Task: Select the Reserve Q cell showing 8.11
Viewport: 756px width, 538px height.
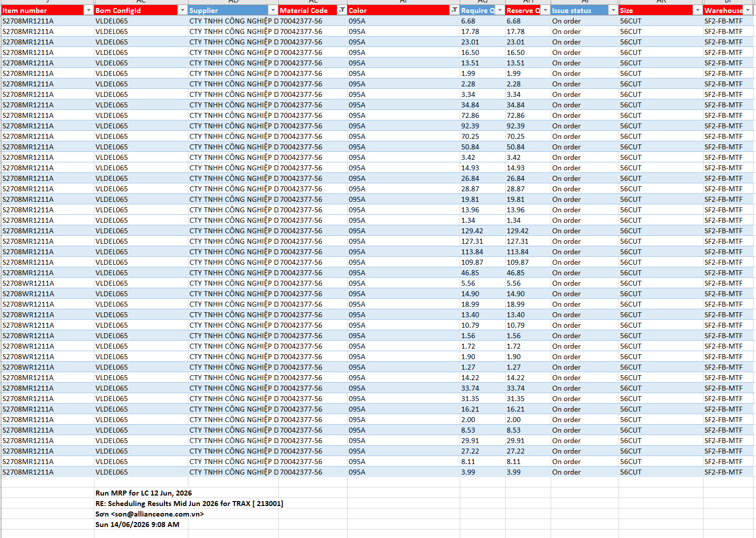Action: (528, 462)
